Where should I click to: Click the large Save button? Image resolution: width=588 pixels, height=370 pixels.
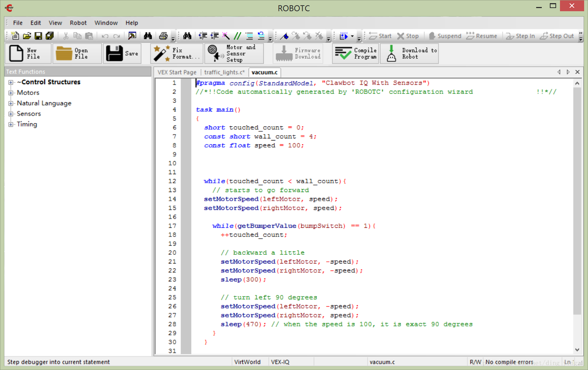click(x=122, y=53)
